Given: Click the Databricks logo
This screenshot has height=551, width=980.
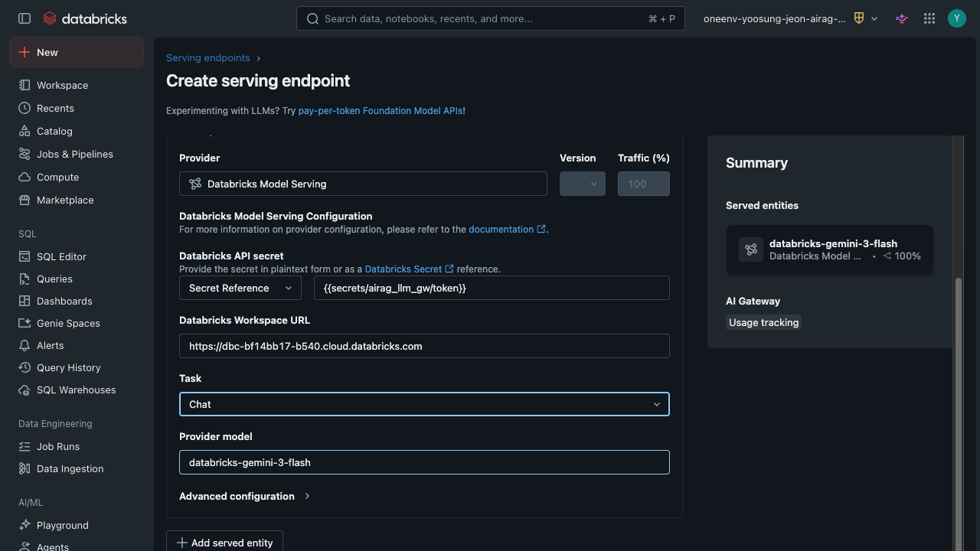Looking at the screenshot, I should (x=85, y=18).
